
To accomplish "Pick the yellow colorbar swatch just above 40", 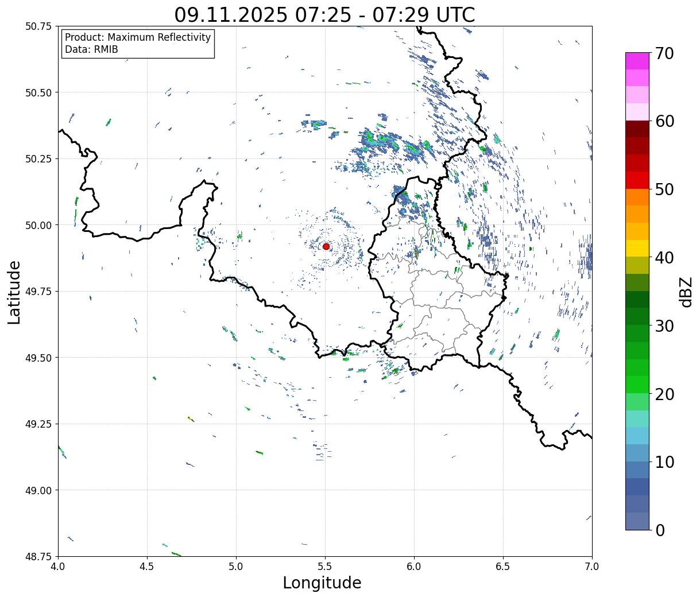I will click(x=637, y=248).
